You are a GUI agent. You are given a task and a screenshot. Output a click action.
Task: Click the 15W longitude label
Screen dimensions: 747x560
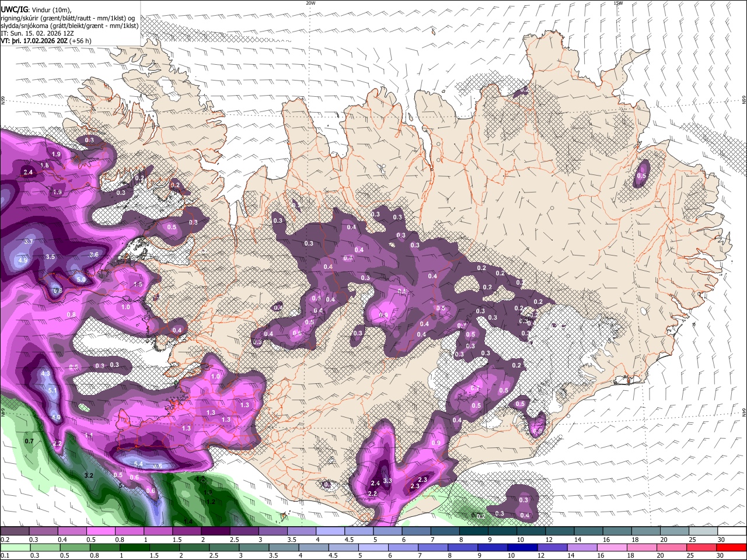[618, 3]
